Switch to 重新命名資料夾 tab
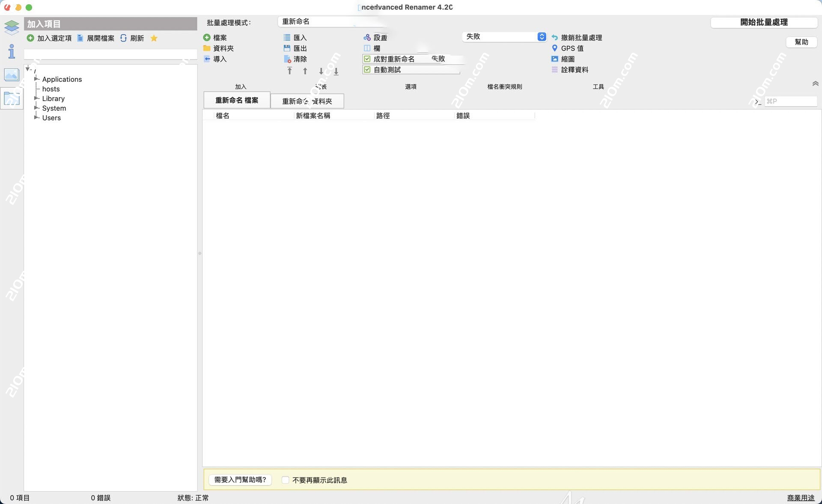Screen dimensions: 822x504 tap(307, 101)
